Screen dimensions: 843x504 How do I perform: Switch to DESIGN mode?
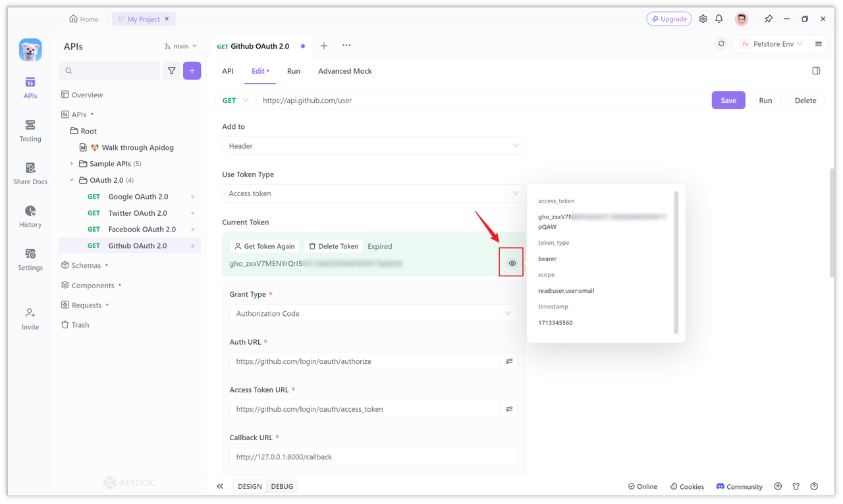point(250,486)
